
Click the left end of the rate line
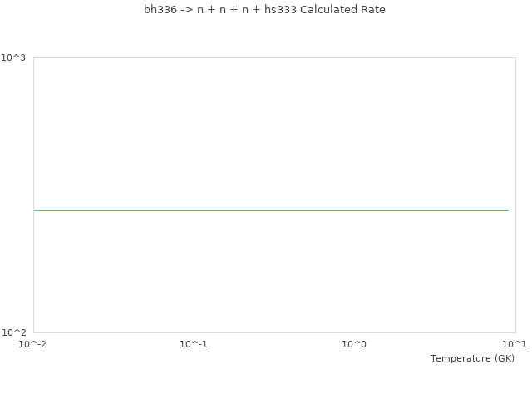[35, 211]
